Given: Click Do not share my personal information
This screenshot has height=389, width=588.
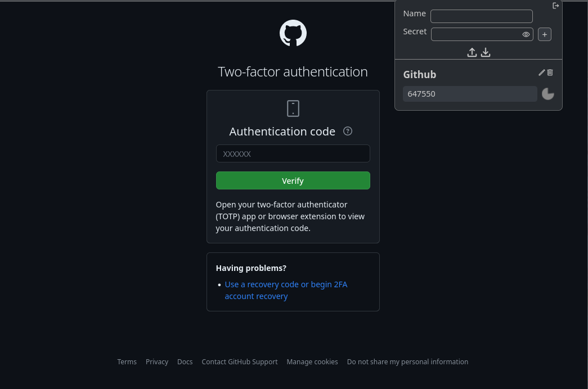Looking at the screenshot, I should [x=407, y=362].
